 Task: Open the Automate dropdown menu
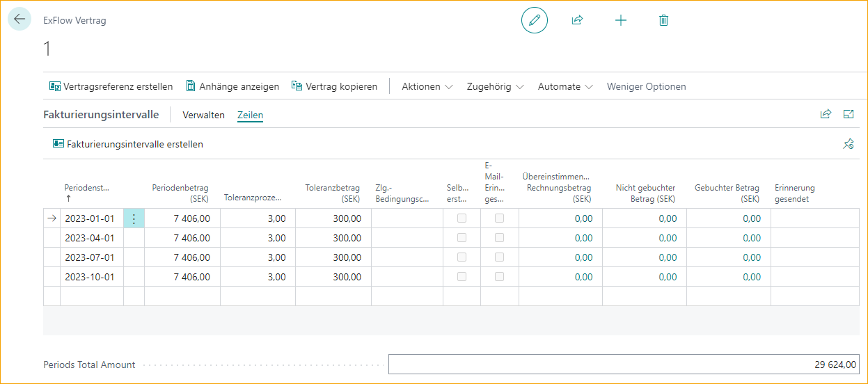(565, 87)
